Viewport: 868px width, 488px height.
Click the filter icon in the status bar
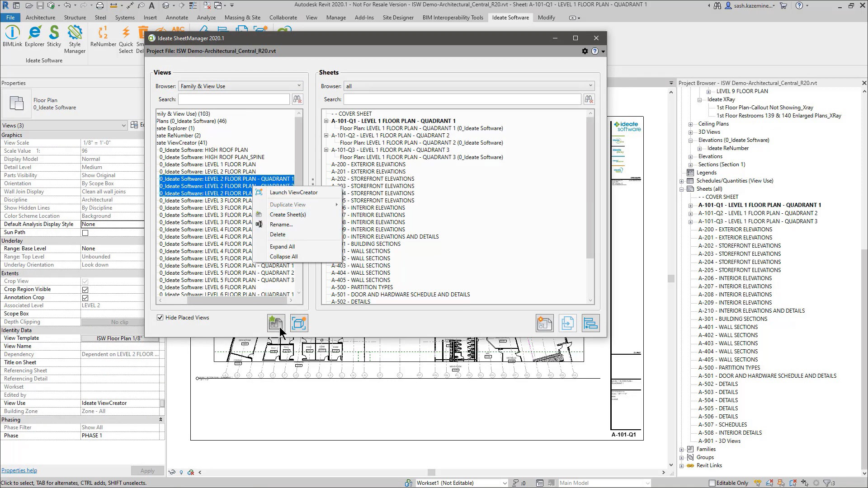tap(826, 483)
